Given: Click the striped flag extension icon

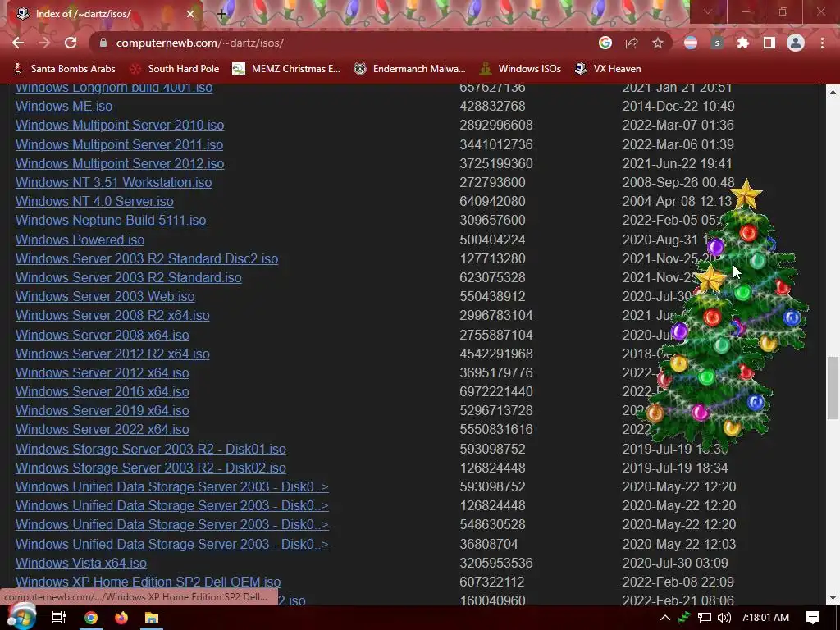Looking at the screenshot, I should tap(691, 43).
